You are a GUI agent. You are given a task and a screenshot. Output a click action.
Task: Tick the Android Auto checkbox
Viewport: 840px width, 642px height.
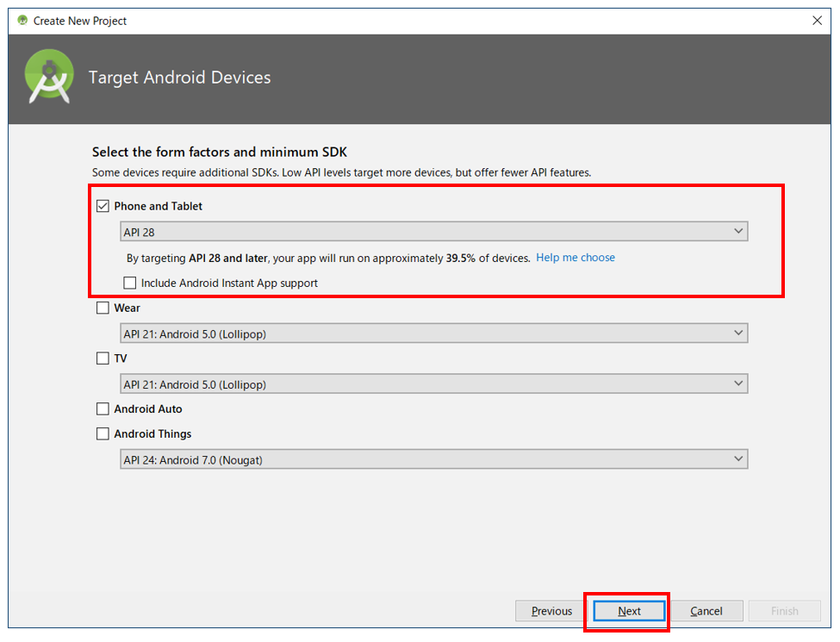(x=103, y=408)
